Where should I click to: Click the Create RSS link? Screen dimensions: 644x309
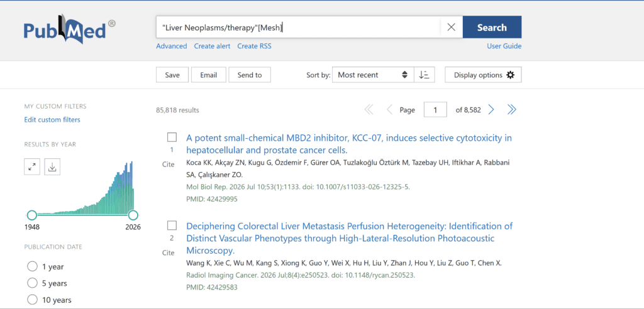[254, 46]
